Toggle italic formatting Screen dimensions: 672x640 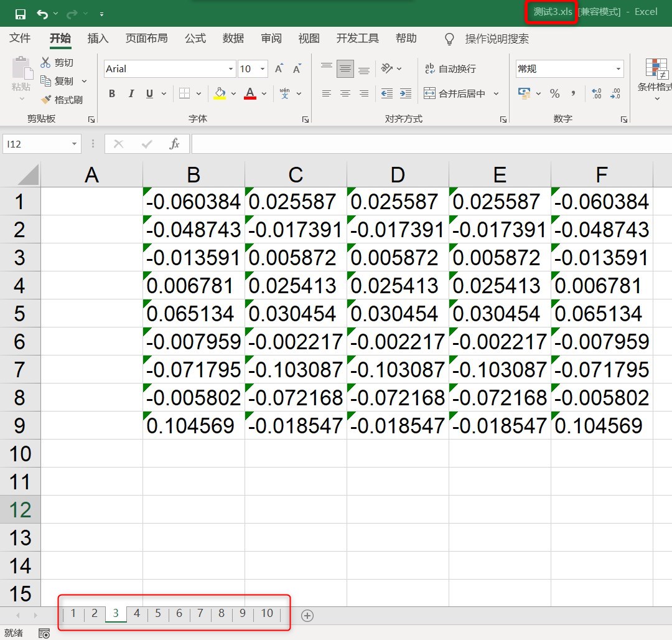pos(131,93)
